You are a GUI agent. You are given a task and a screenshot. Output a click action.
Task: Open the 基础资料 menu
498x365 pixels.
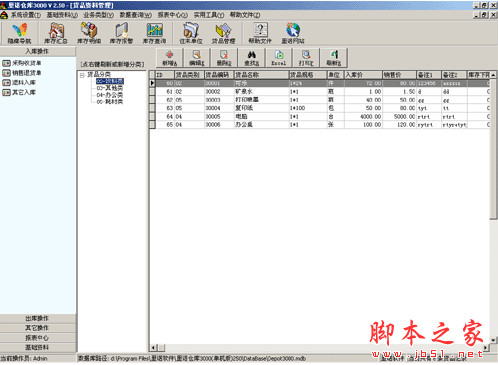[62, 15]
